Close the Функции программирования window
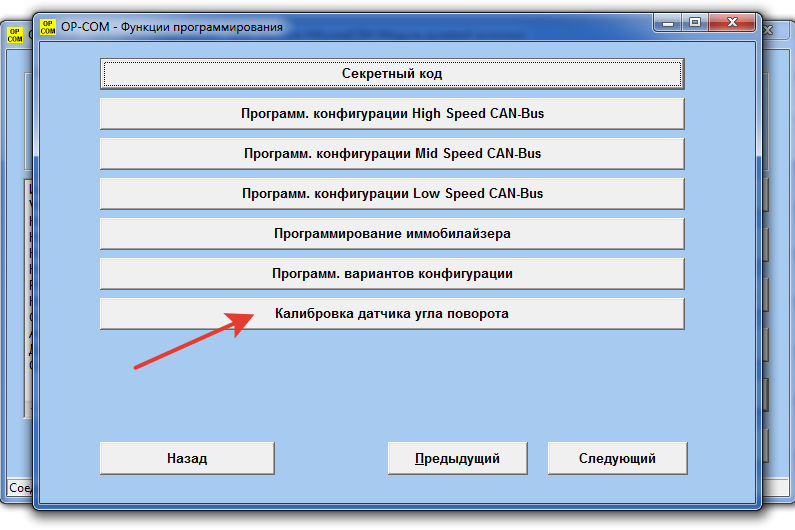Viewport: 795px width, 530px height. click(x=732, y=22)
